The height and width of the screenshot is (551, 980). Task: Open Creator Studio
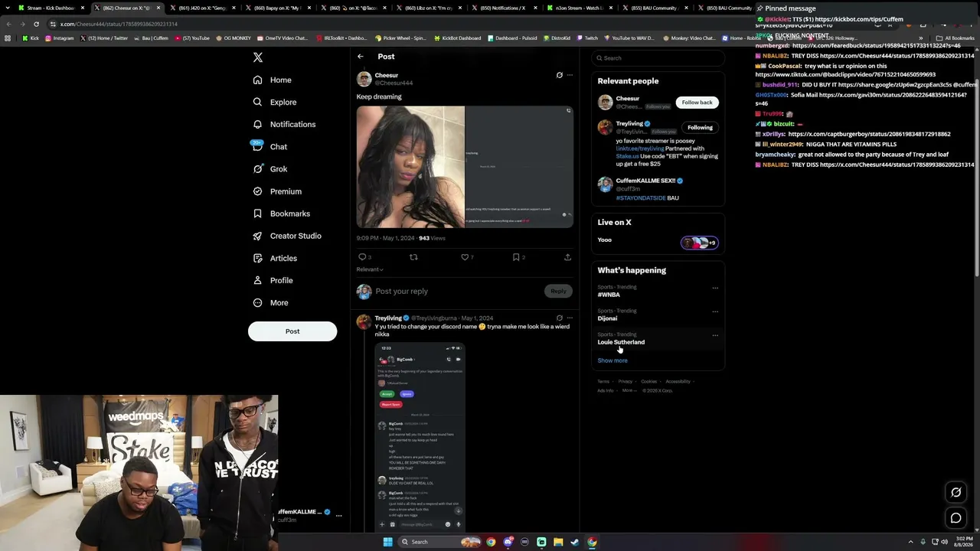click(286, 236)
